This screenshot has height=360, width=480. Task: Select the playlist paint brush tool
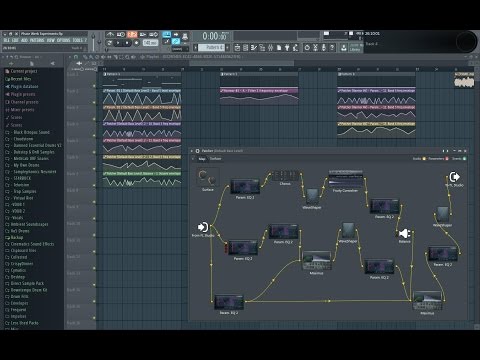[91, 57]
